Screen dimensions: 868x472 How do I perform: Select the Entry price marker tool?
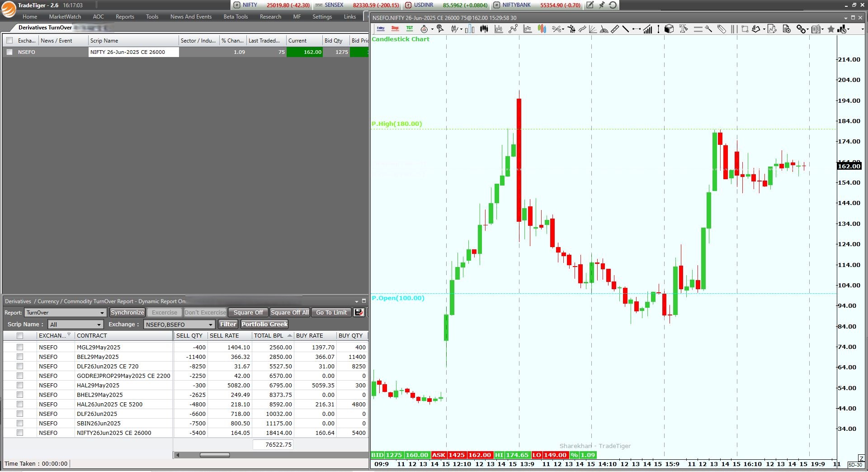381,29
